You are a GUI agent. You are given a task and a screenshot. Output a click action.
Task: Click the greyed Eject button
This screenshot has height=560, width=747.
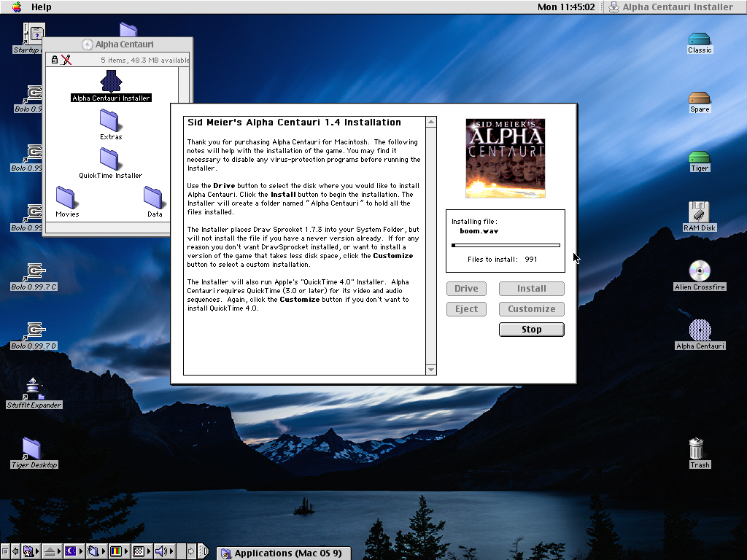tap(466, 309)
